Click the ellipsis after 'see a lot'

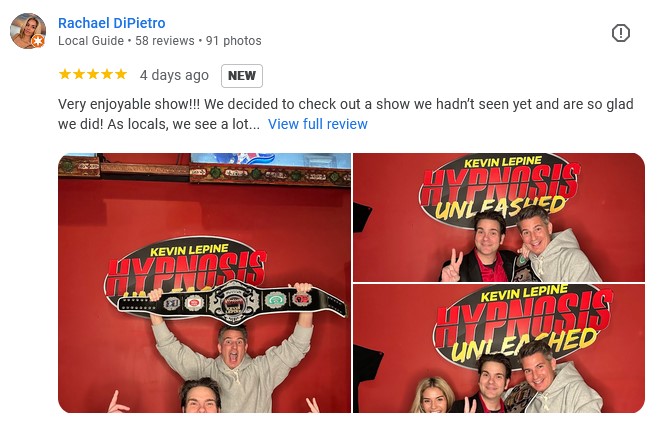pyautogui.click(x=255, y=124)
